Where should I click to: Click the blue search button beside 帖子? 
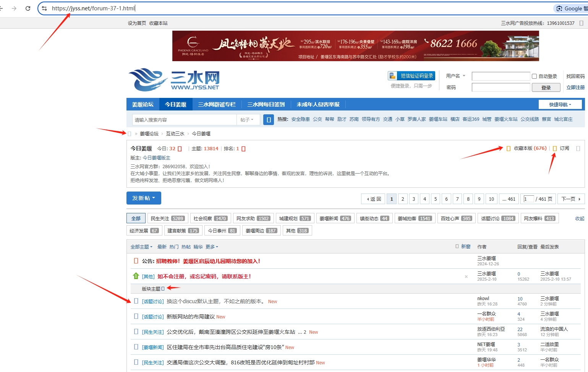[269, 120]
